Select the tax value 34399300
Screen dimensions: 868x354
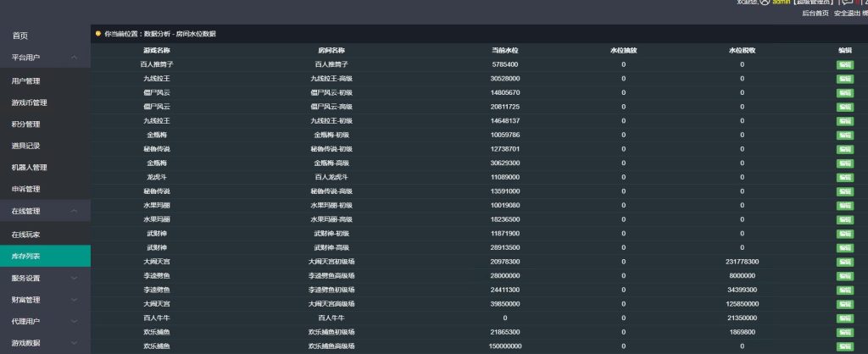pos(743,290)
